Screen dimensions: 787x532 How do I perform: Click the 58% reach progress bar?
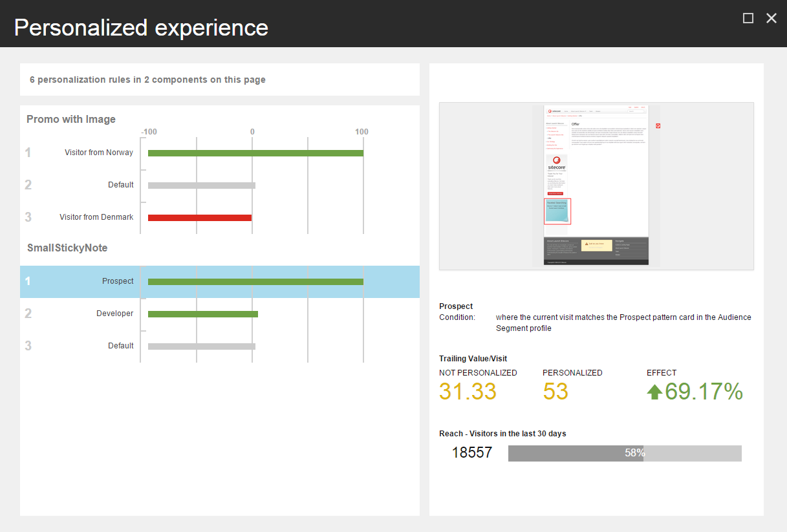625,453
